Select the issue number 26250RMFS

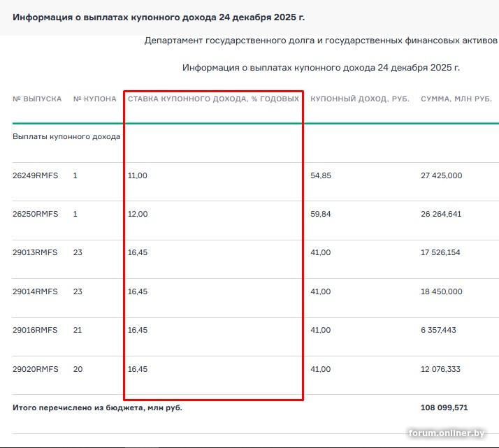point(36,215)
